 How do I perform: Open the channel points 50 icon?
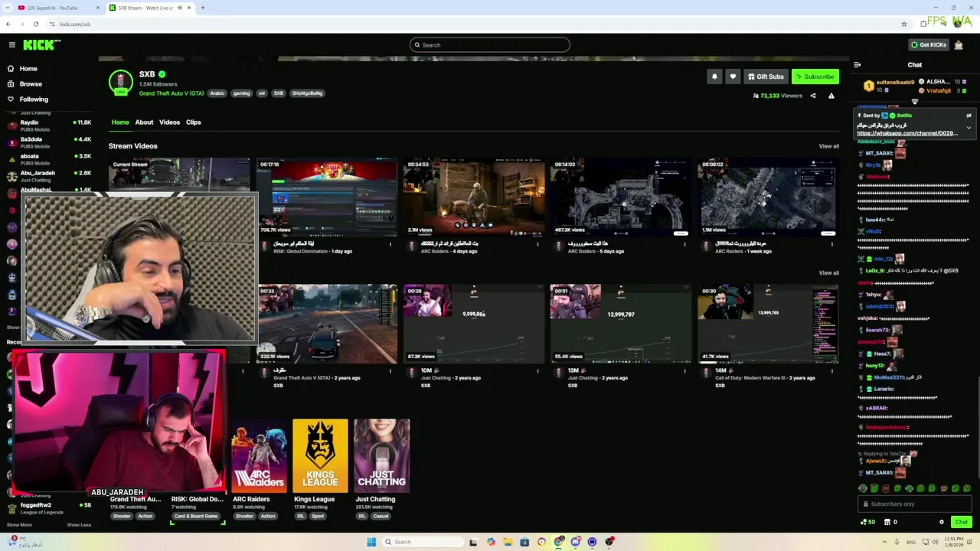click(867, 523)
